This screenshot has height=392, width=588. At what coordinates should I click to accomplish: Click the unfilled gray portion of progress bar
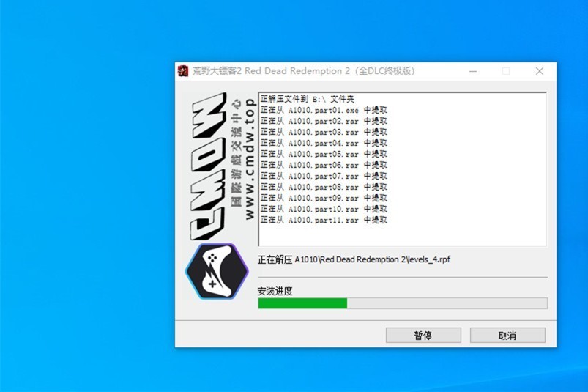pyautogui.click(x=447, y=303)
